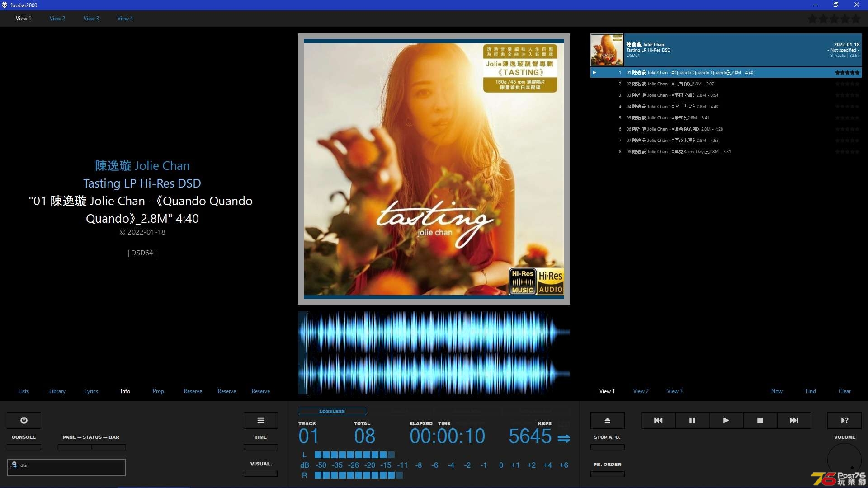The width and height of the screenshot is (868, 488).
Task: Click the Tasting album cover art
Action: pyautogui.click(x=434, y=169)
